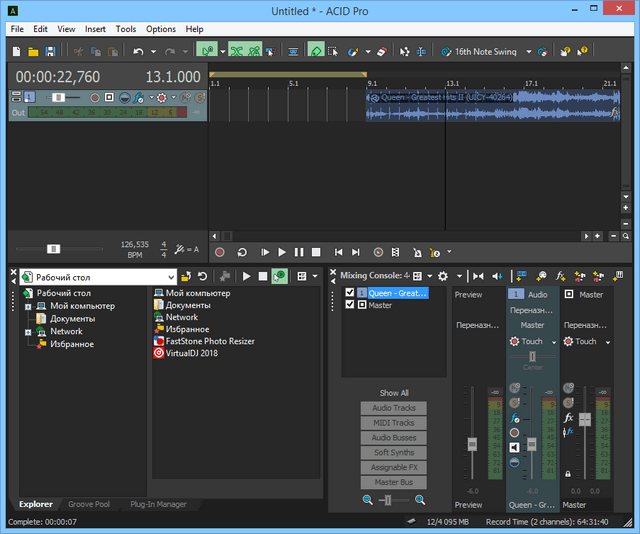Click the track FX icon in Audio channel strip
This screenshot has height=534, width=640.
click(514, 417)
